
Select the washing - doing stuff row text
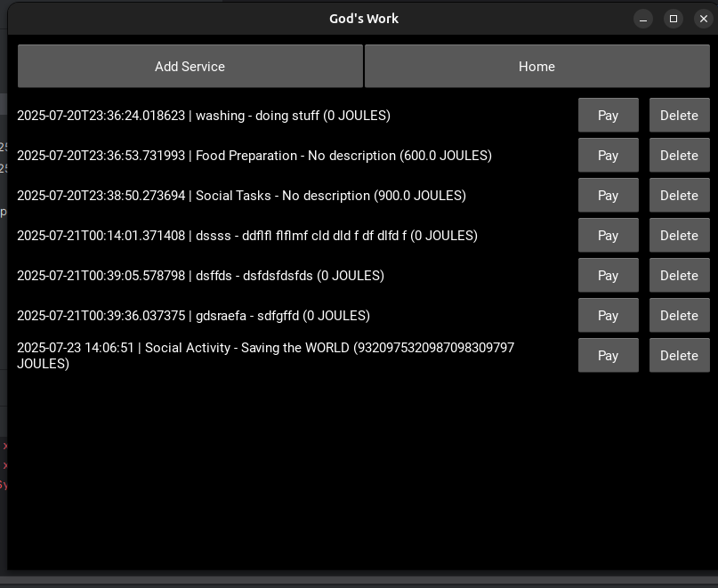click(204, 116)
